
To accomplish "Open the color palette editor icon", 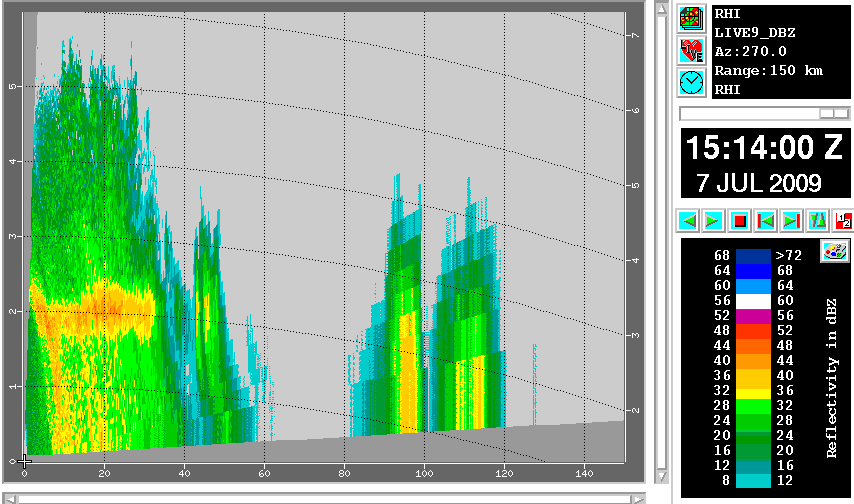I will pyautogui.click(x=833, y=251).
